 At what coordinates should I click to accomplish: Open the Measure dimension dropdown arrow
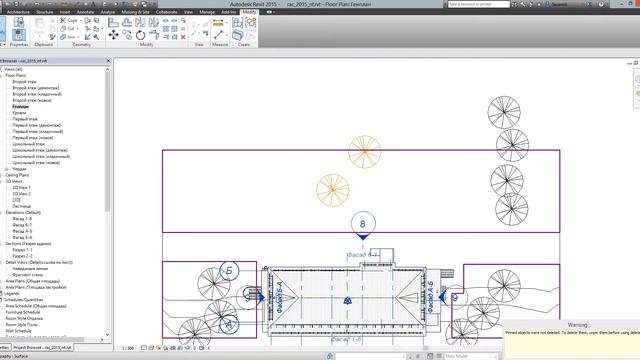point(227,23)
